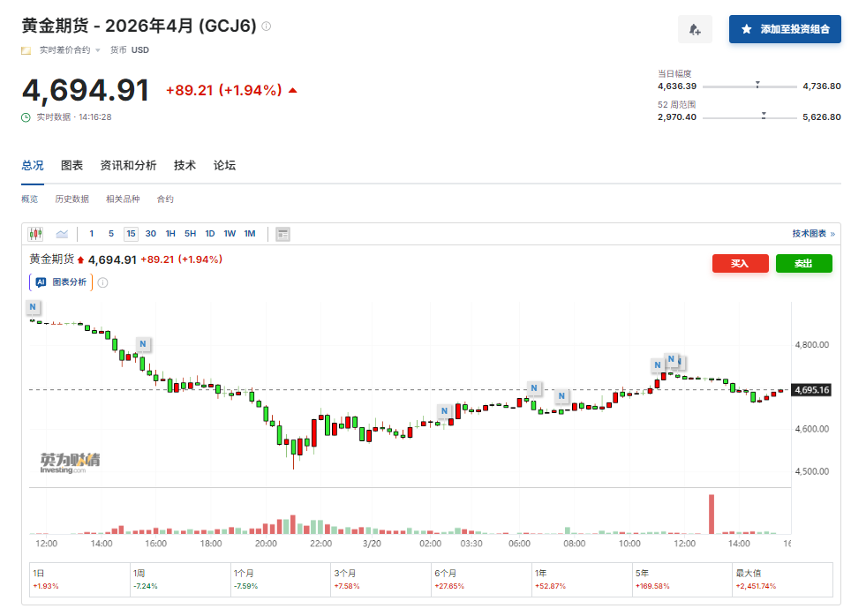Click the create price alert bell icon
851x616 pixels.
tap(695, 29)
